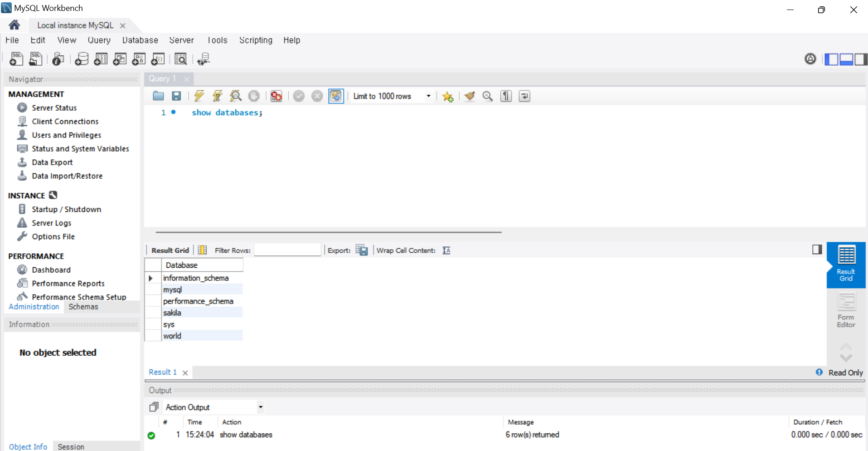Click the Database column header

202,265
